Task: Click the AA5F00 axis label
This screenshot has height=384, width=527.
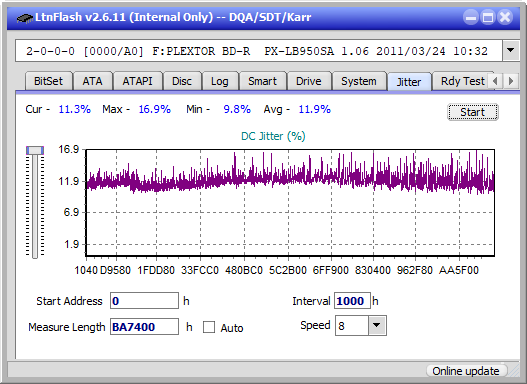Action: [x=459, y=270]
